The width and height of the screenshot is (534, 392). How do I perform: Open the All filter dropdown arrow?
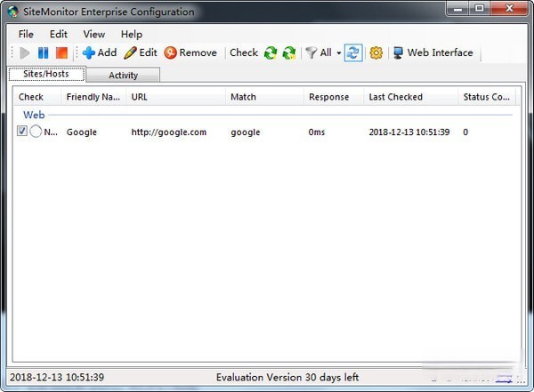tap(338, 53)
